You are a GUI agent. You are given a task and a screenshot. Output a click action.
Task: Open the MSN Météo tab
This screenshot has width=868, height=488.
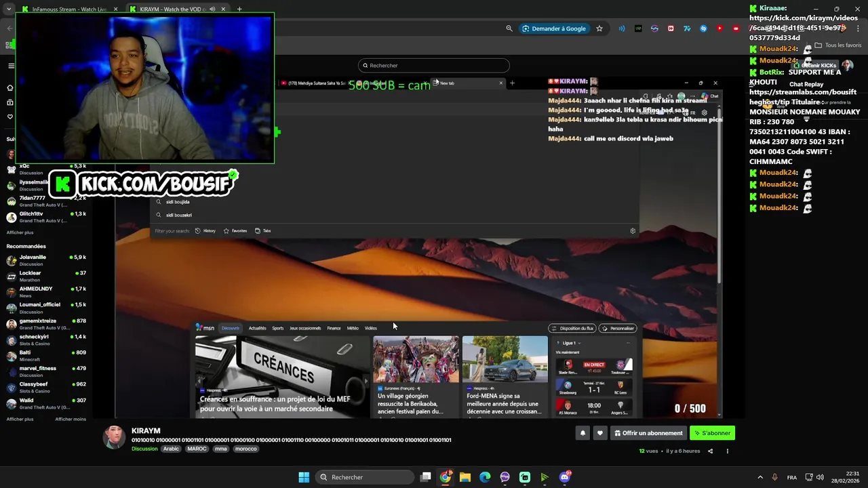(353, 328)
